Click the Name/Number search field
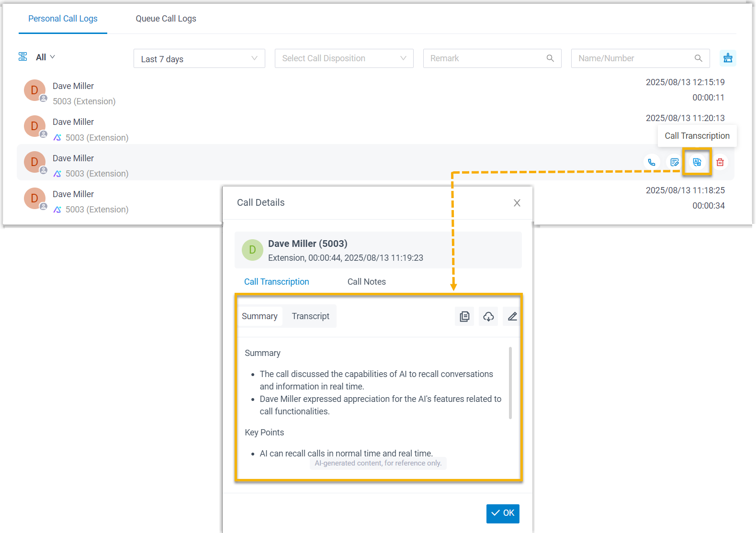Image resolution: width=756 pixels, height=533 pixels. [x=632, y=58]
